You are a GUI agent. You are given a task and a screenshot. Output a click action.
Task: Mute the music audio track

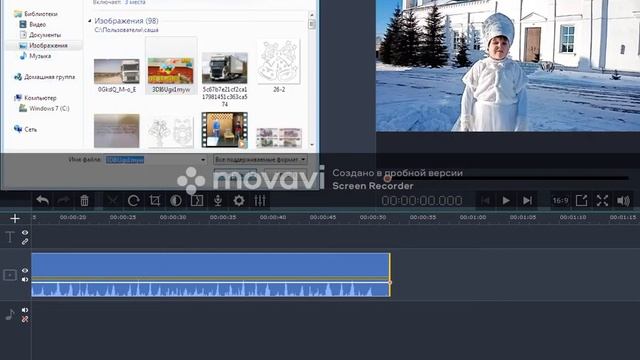coord(25,310)
